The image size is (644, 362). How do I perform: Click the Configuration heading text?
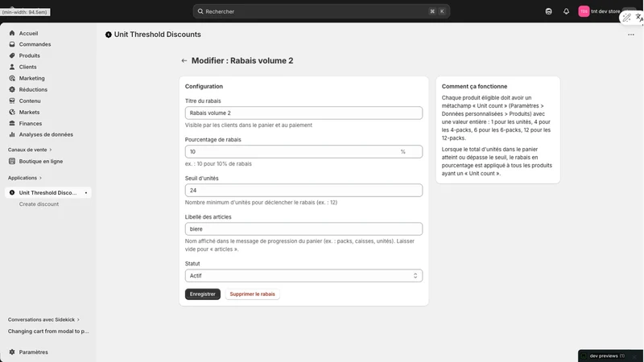[204, 86]
